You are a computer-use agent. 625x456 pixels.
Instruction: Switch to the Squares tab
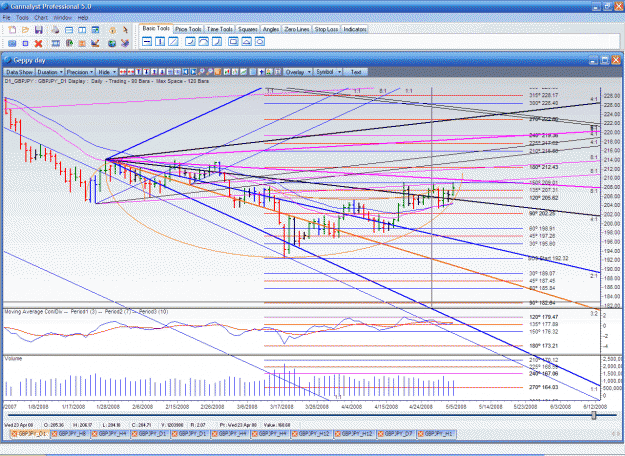pos(248,29)
